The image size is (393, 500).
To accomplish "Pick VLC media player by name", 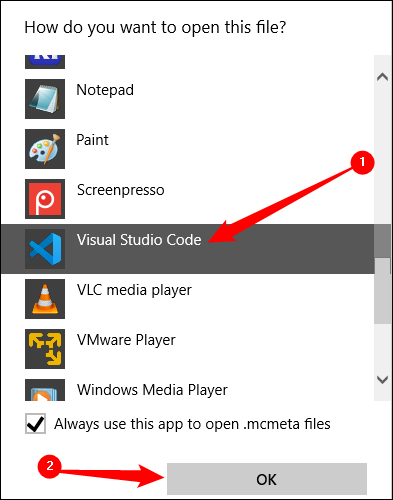I will pyautogui.click(x=134, y=290).
